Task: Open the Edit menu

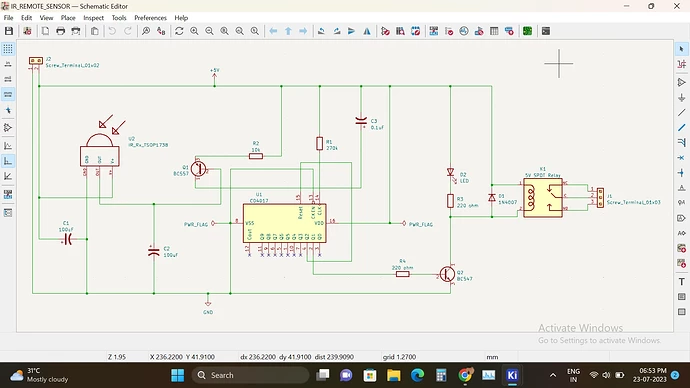Action: pos(26,18)
